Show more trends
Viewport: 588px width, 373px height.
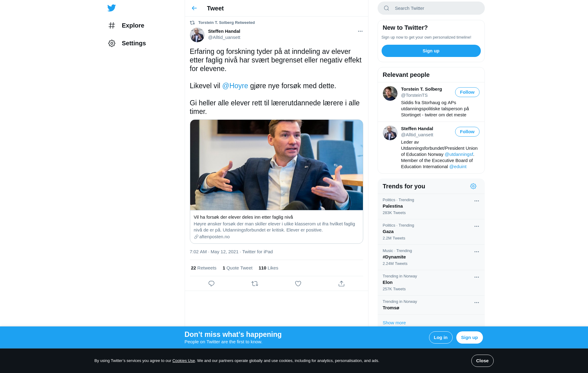(x=394, y=323)
